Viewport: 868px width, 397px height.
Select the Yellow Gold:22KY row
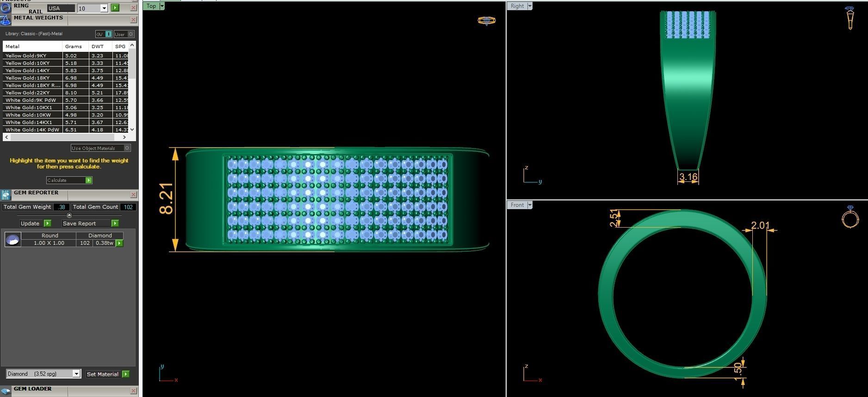66,93
